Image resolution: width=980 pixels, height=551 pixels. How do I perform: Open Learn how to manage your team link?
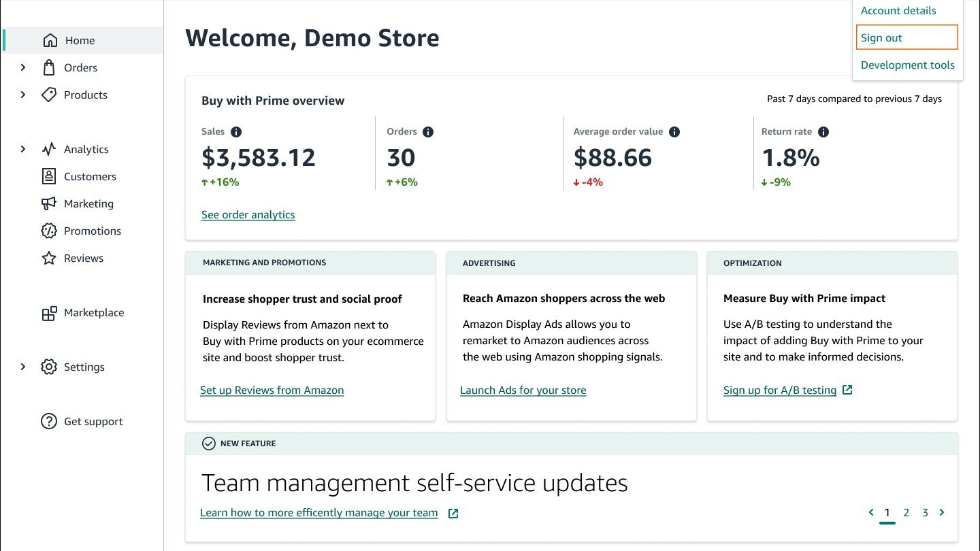319,512
